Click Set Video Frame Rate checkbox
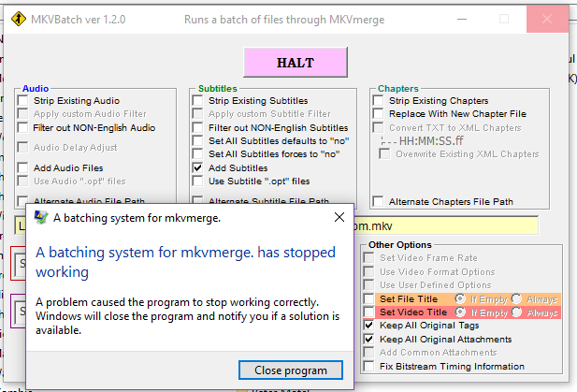This screenshot has width=577, height=392. click(368, 257)
